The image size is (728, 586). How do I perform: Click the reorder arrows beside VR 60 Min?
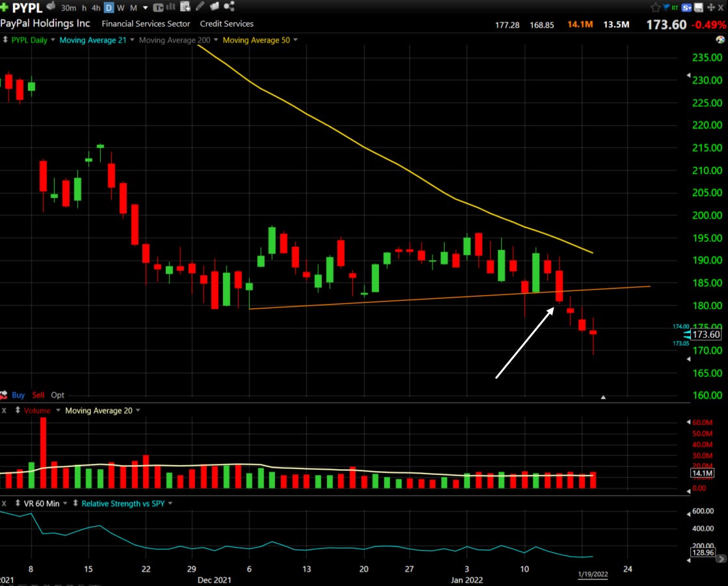pyautogui.click(x=18, y=503)
